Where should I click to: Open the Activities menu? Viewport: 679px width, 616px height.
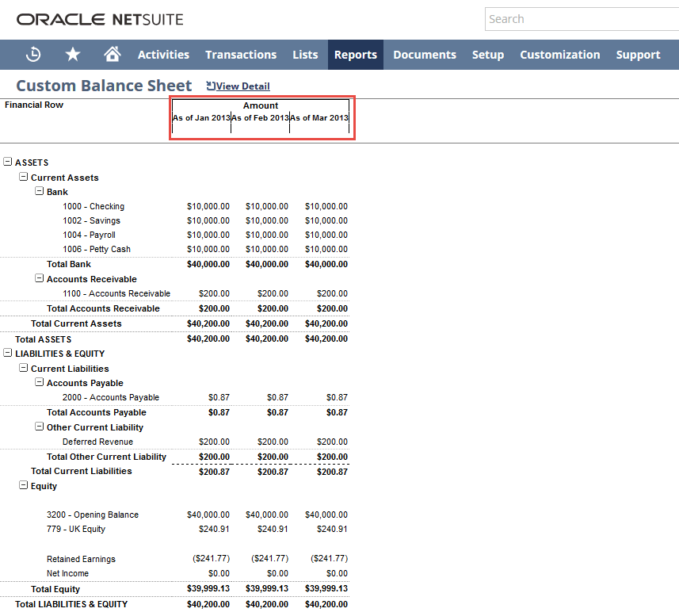point(163,55)
